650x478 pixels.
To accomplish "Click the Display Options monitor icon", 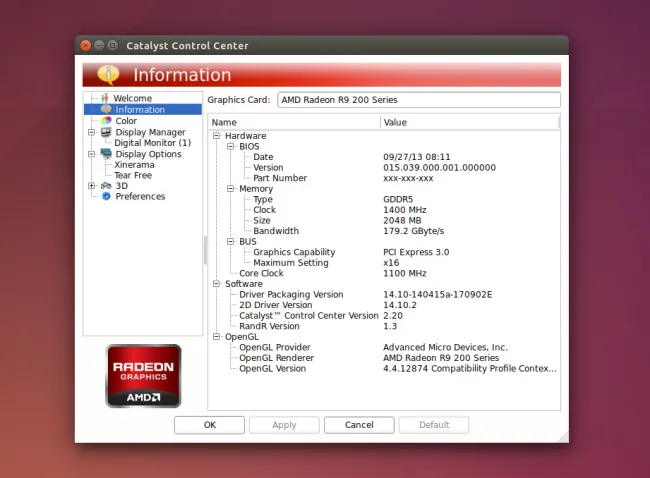I will click(106, 154).
